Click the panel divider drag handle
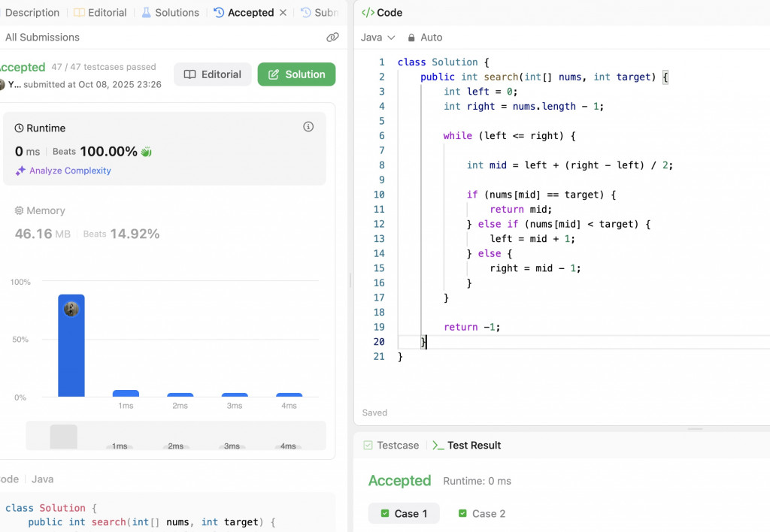 coord(350,280)
